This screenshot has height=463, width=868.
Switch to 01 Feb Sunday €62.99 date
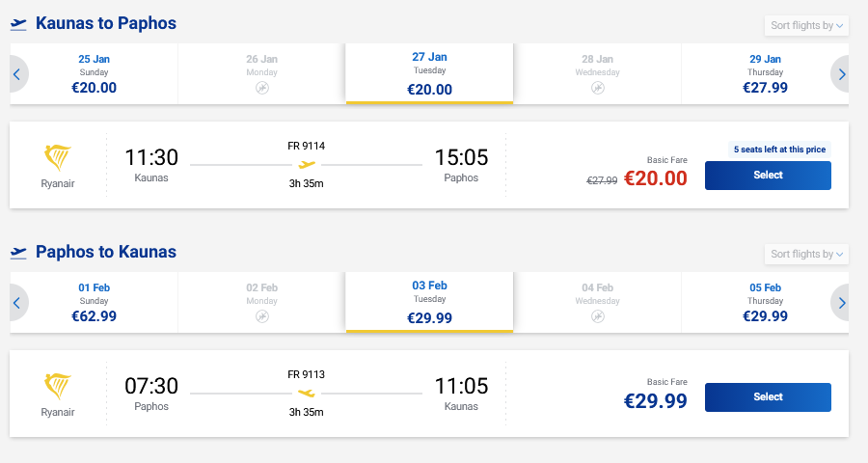(x=94, y=302)
